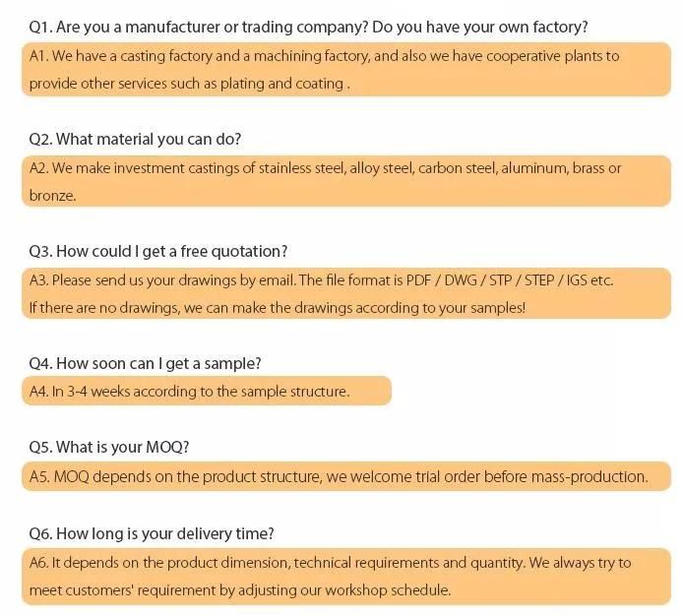Click question Q2 'What material you can do?'
The width and height of the screenshot is (683, 616).
point(135,140)
